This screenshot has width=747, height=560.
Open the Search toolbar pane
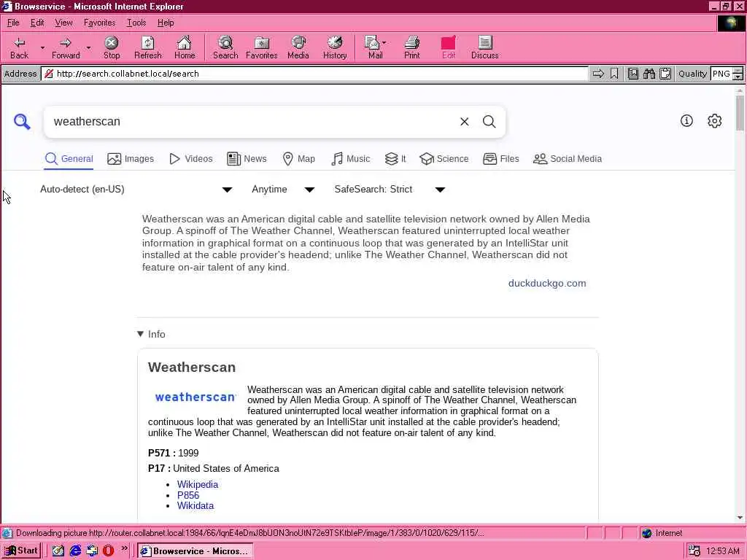point(225,47)
